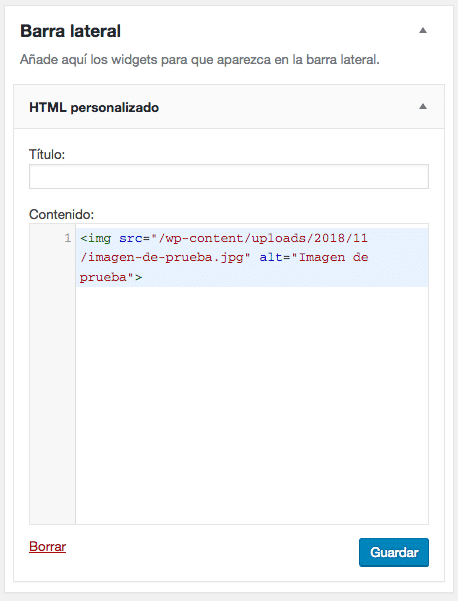Viewport: 458px width, 601px height.
Task: Click the Contenido: label
Action: tap(61, 214)
